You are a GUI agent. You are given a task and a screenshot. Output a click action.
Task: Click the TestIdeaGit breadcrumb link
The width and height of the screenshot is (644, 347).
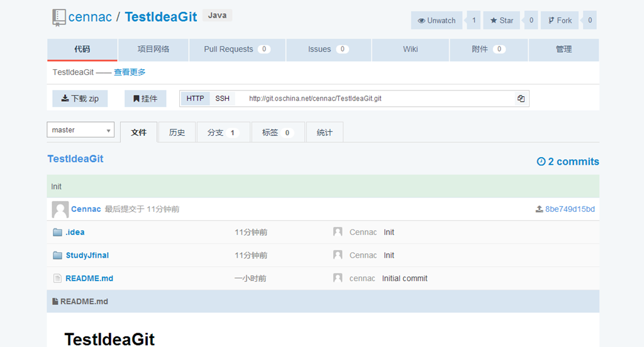point(75,159)
